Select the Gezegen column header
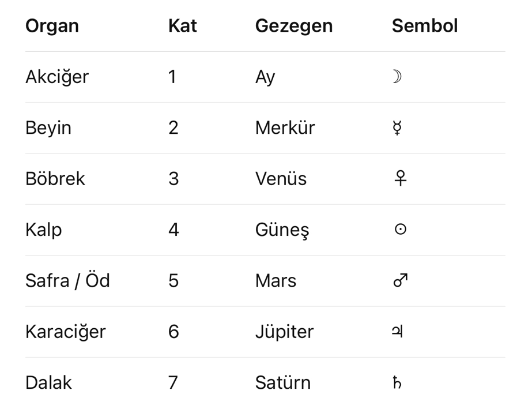Image resolution: width=532 pixels, height=413 pixels. coord(293,26)
